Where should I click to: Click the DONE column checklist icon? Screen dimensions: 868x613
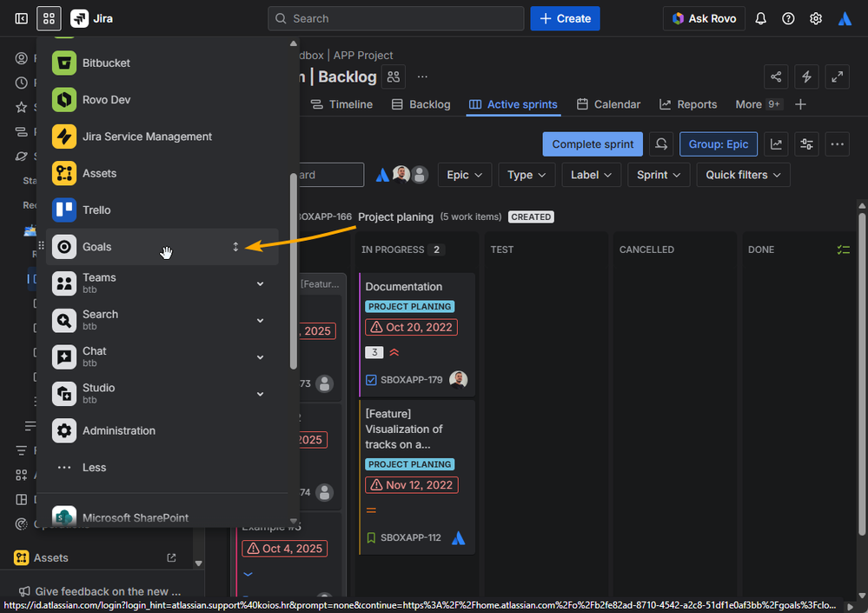click(843, 250)
